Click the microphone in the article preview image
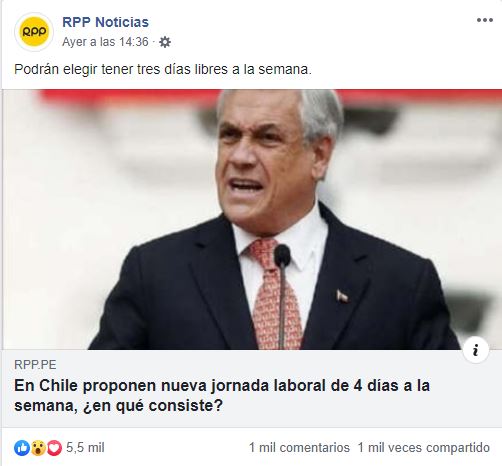Screen dimensions: 502x466 click(282, 296)
